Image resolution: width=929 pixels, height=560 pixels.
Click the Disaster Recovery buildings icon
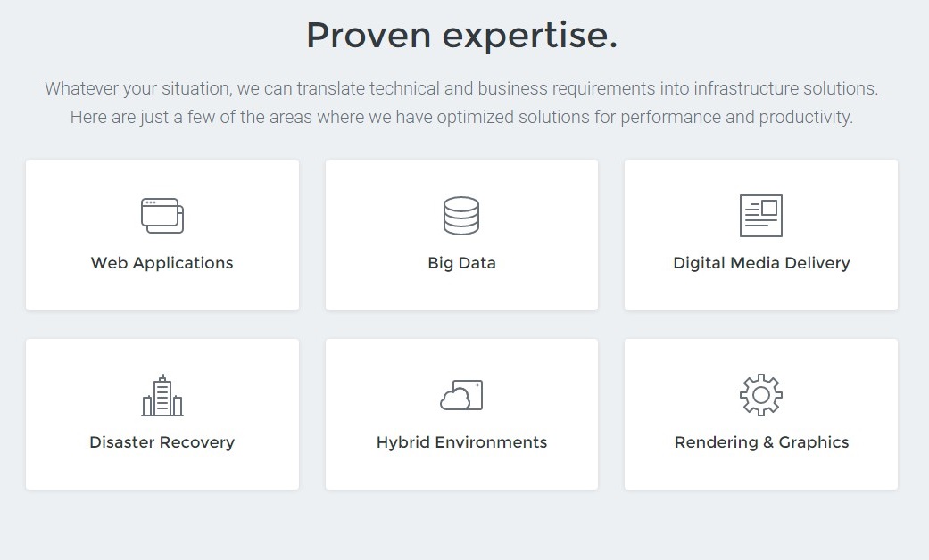(162, 395)
